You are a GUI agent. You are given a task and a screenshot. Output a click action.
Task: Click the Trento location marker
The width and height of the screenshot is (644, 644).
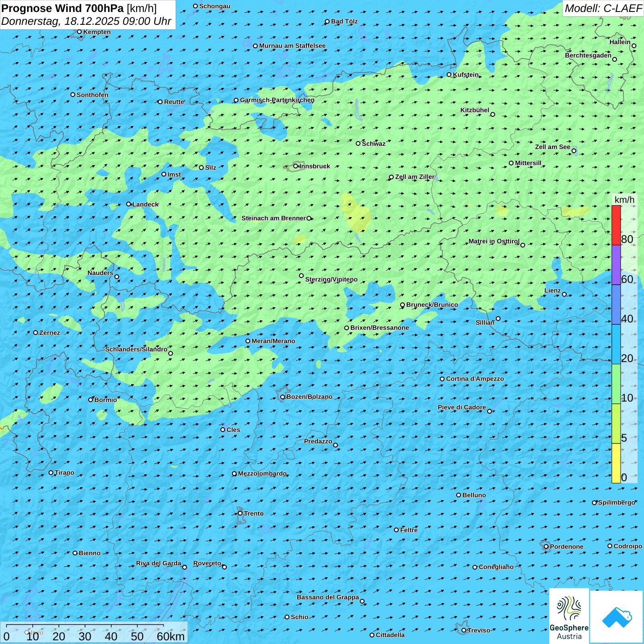coord(240,513)
